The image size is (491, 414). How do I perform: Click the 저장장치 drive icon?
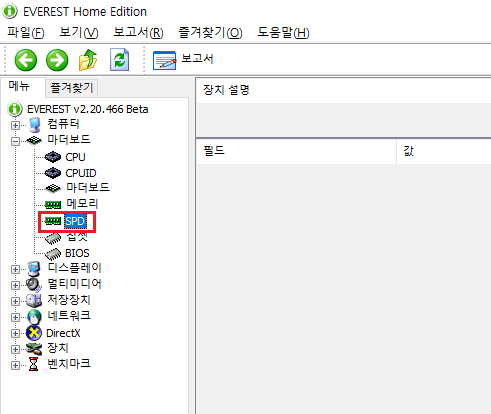pos(34,301)
